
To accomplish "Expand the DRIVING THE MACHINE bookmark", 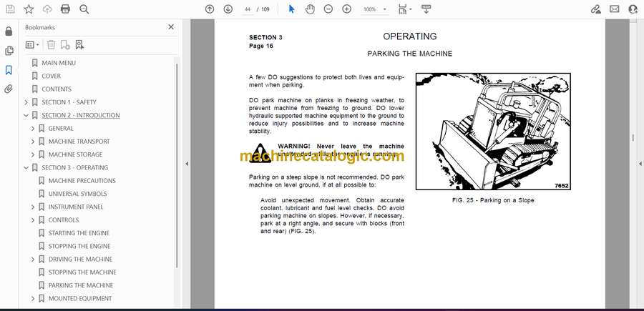I will 33,260.
